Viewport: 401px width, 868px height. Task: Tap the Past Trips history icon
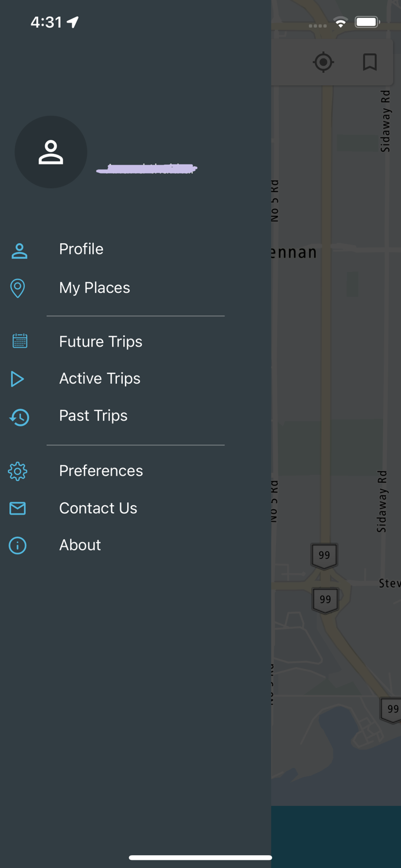[x=19, y=417]
